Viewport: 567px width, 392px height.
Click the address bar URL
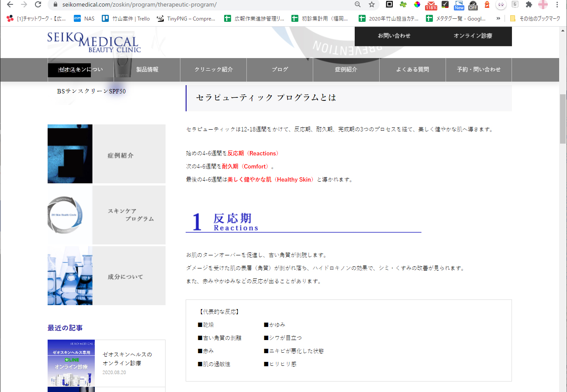pos(139,4)
